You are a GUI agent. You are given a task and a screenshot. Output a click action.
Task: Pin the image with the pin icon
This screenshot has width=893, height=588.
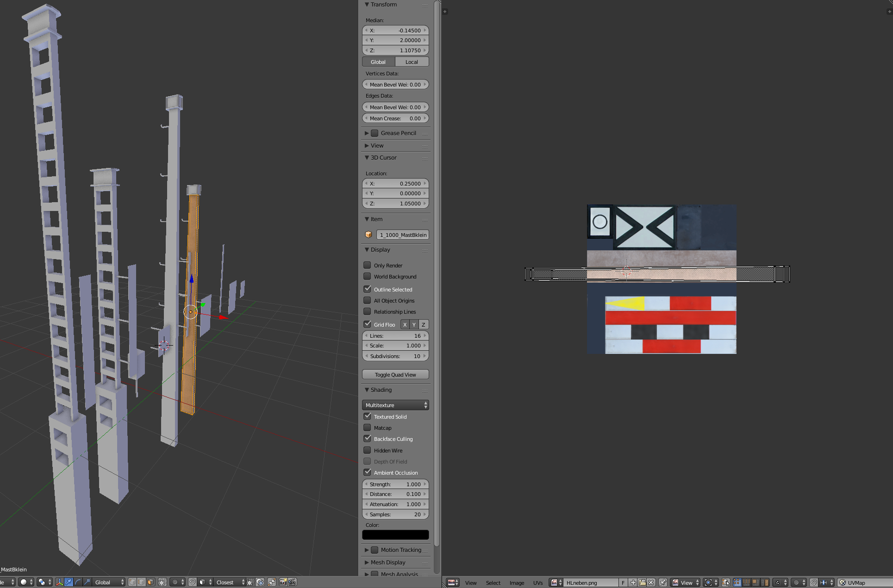662,582
